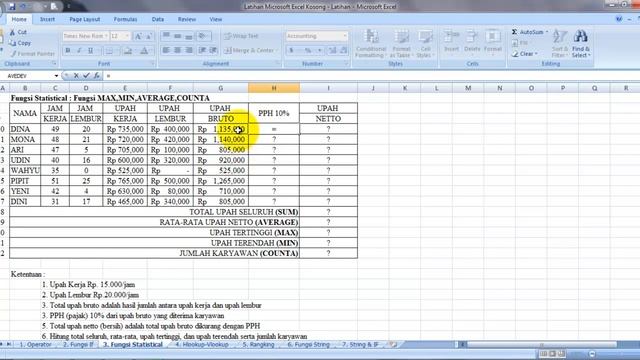Click the Cut scissors icon
Screen dimensions: 640x360
click(12, 32)
